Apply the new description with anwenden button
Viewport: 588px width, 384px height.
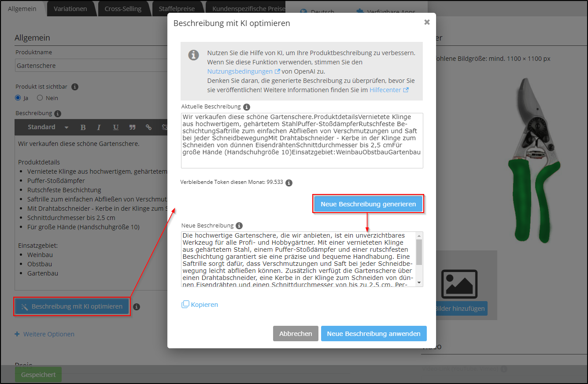point(374,334)
